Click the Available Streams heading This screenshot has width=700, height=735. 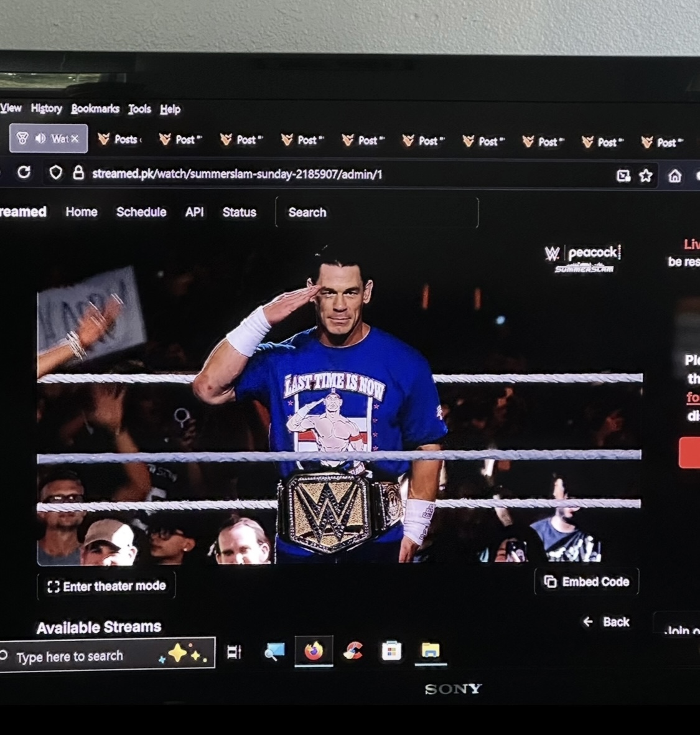point(99,627)
